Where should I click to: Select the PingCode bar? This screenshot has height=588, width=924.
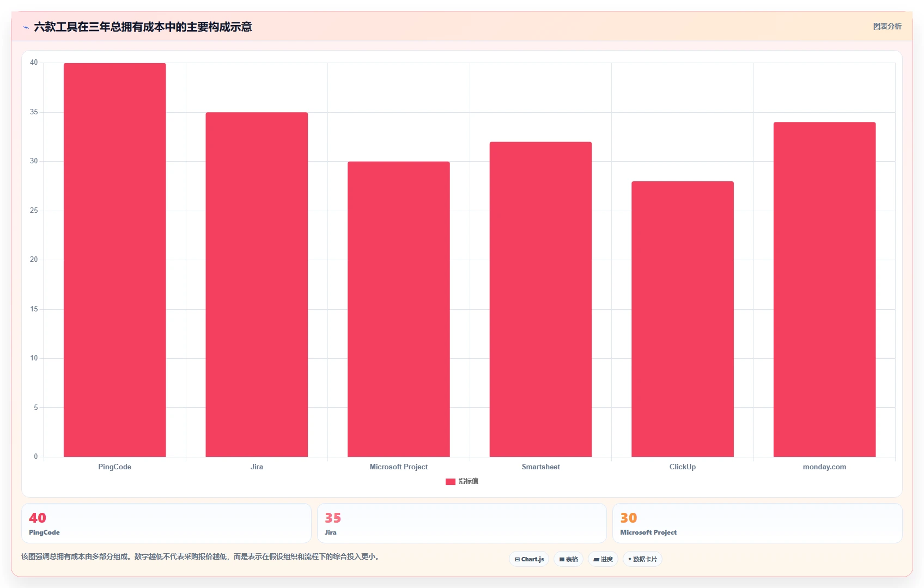pyautogui.click(x=114, y=260)
